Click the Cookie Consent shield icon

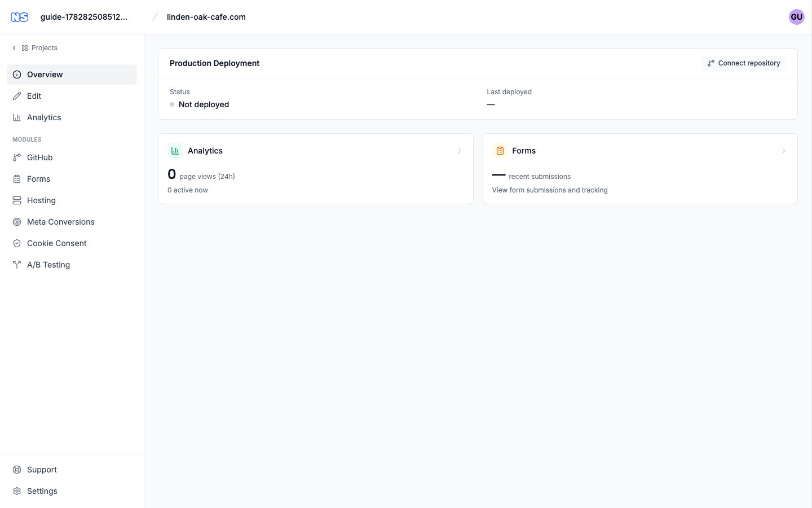click(x=17, y=243)
